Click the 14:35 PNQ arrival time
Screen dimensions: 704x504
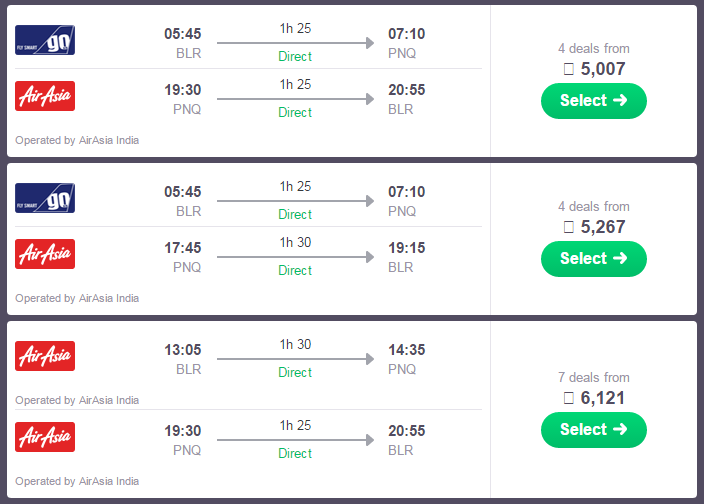[406, 350]
